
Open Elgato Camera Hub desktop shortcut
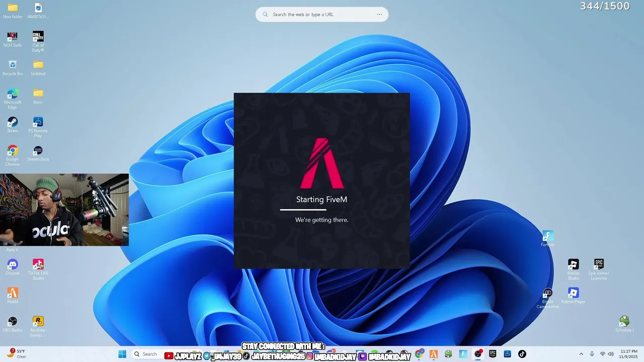pos(548,298)
